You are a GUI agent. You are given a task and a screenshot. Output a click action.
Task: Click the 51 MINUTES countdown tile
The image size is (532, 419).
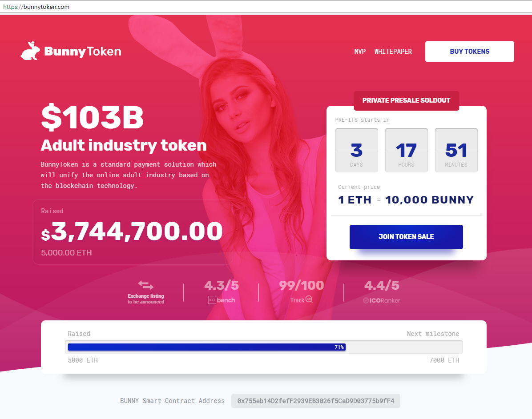456,150
